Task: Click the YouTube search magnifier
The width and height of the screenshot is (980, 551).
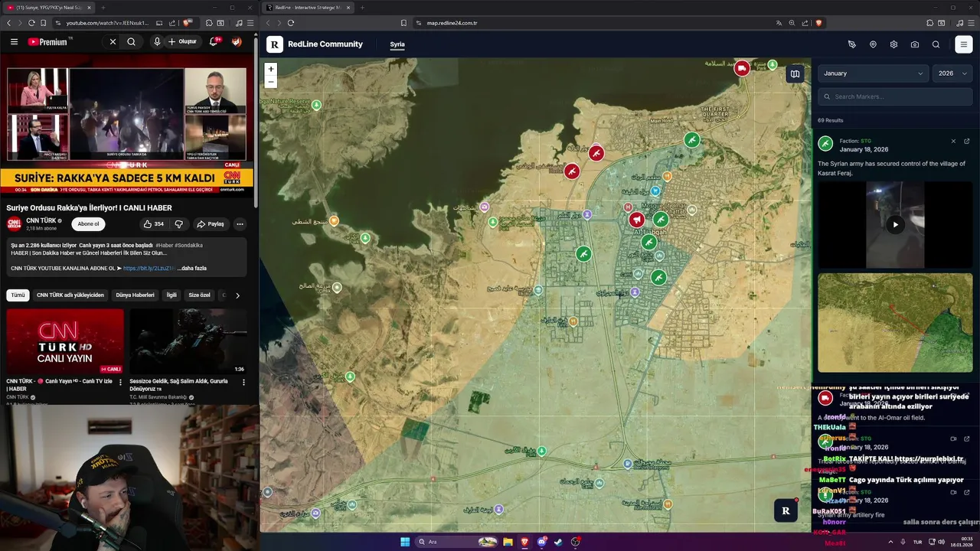Action: (132, 42)
